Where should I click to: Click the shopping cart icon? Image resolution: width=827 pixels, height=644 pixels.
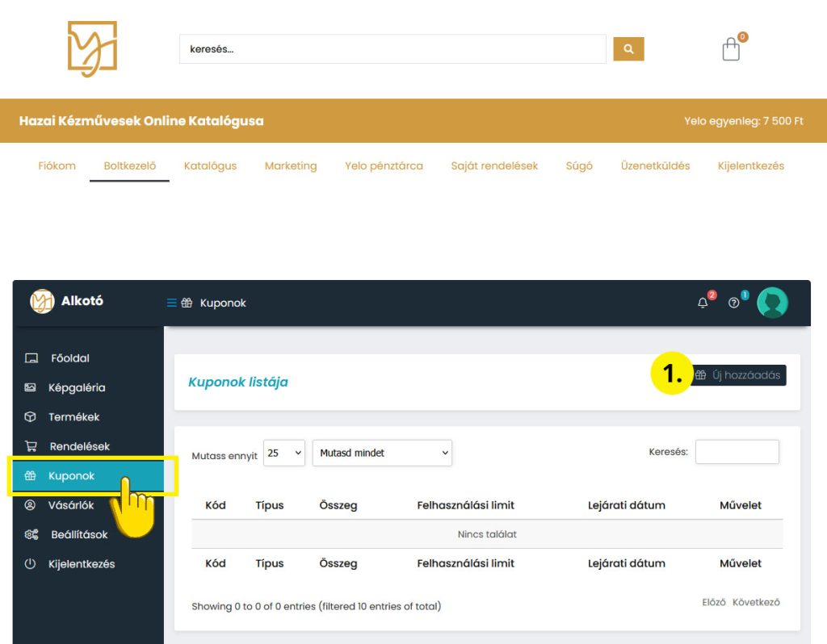click(x=731, y=49)
